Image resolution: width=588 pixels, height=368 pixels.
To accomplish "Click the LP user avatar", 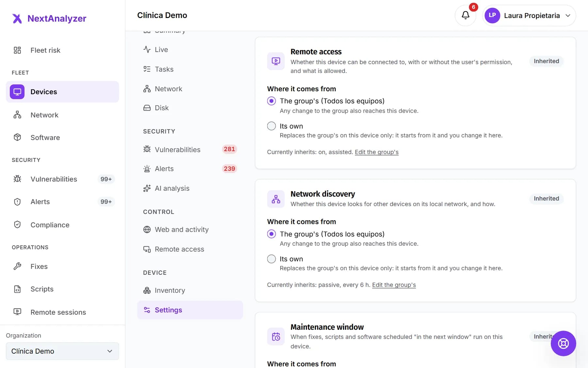I will click(492, 15).
